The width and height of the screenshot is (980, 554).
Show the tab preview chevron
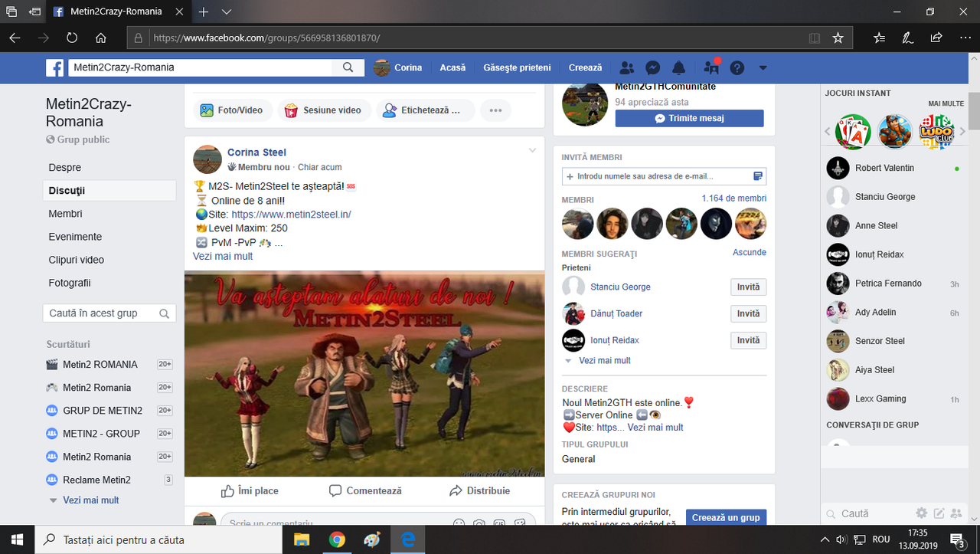click(x=227, y=12)
